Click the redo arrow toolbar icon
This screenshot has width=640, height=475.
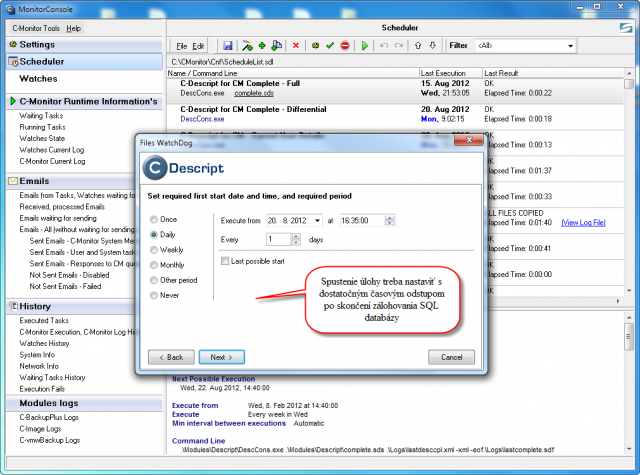tap(399, 46)
